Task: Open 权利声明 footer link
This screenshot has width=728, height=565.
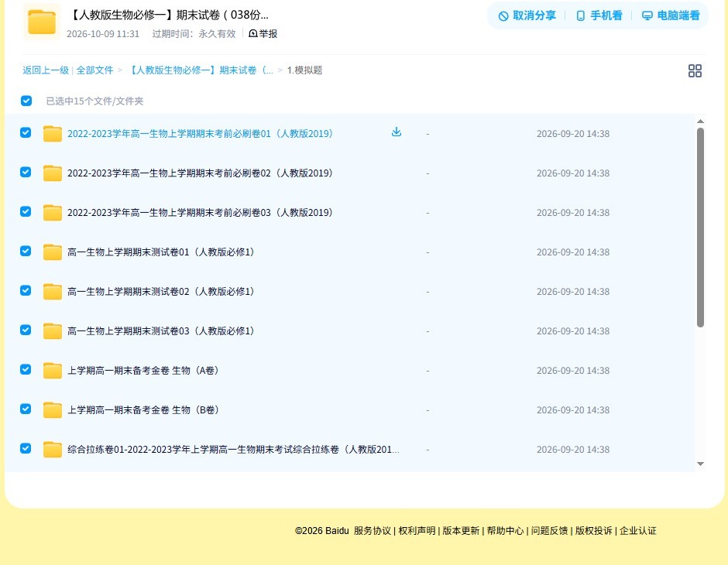Action: [417, 531]
